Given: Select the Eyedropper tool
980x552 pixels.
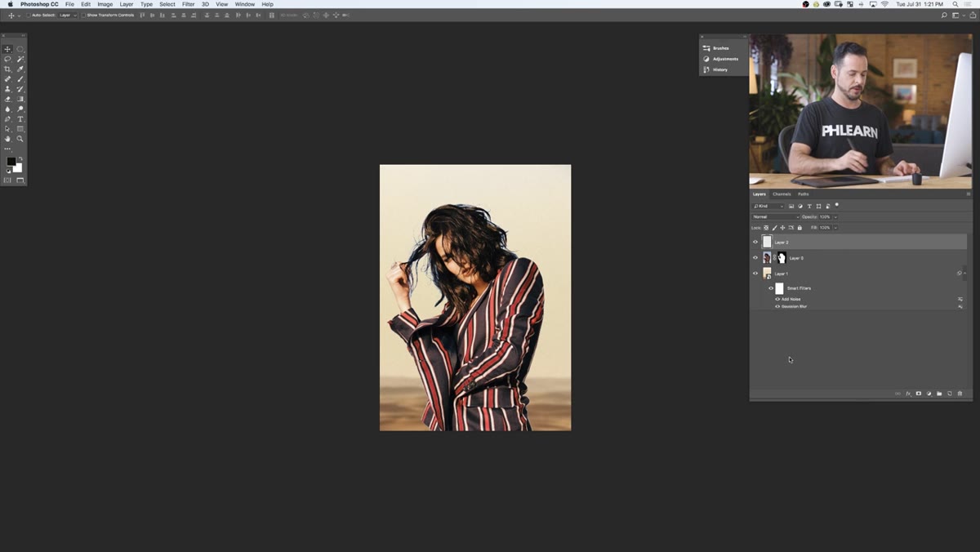Looking at the screenshot, I should coord(20,69).
